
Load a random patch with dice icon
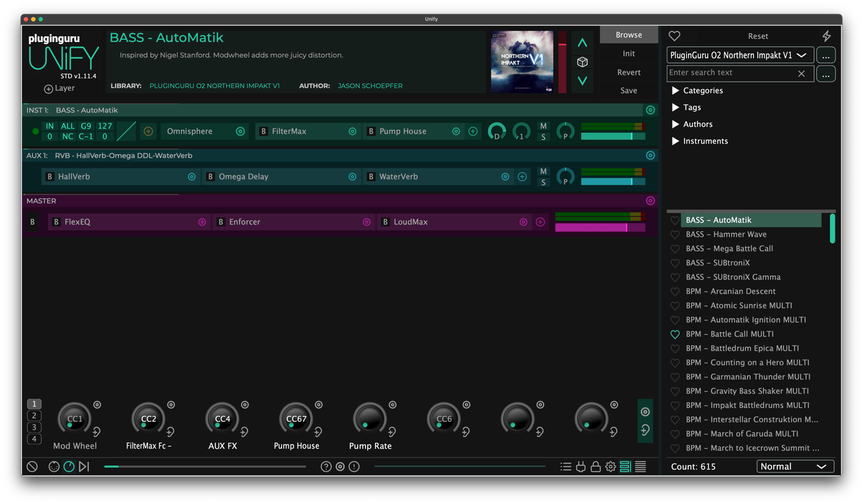[582, 62]
